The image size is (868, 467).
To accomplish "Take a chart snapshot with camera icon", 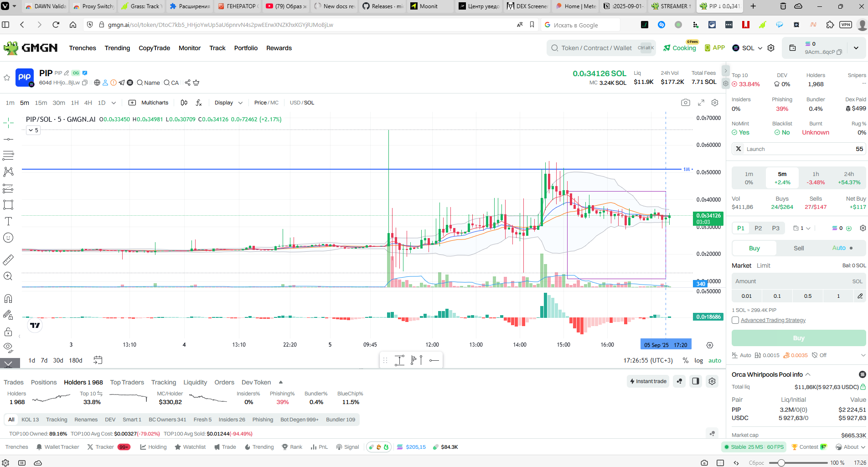I will 686,103.
